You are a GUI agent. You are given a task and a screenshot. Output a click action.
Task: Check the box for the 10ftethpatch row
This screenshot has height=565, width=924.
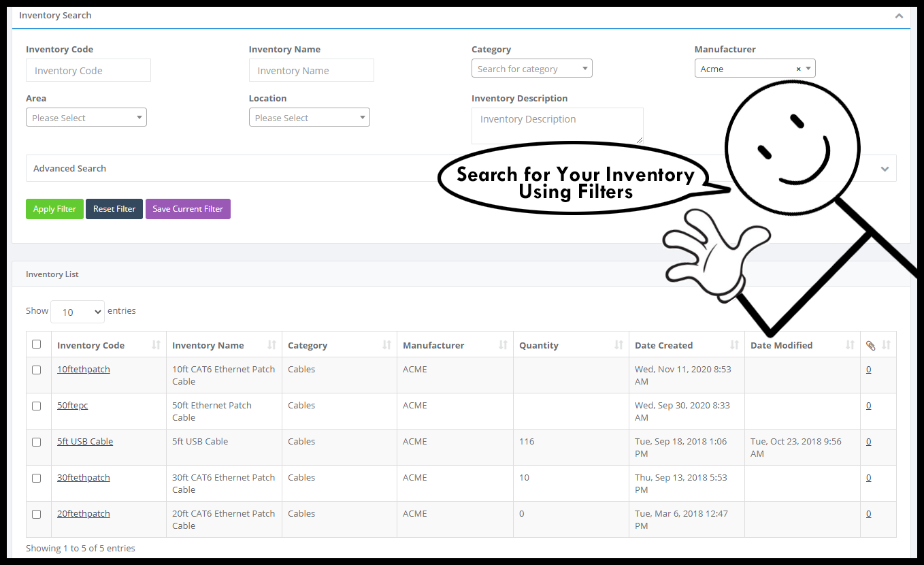click(x=37, y=370)
